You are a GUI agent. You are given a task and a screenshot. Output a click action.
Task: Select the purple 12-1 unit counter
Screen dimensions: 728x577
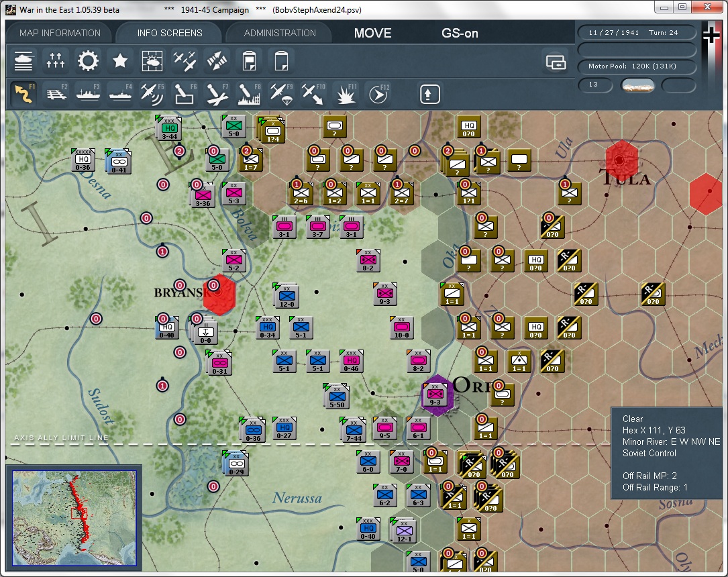(x=403, y=530)
